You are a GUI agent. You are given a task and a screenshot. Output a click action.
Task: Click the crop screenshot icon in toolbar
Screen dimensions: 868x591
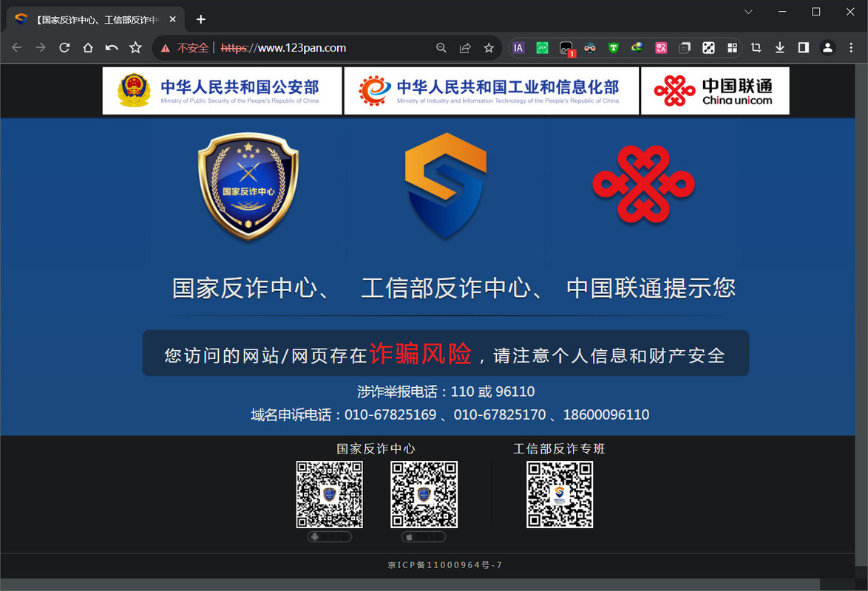coord(756,48)
